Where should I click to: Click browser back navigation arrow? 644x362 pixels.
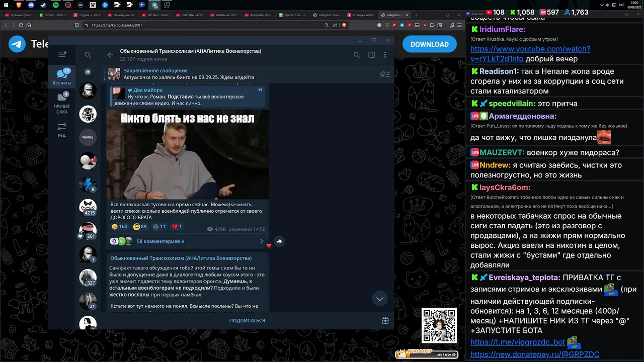(x=7, y=25)
